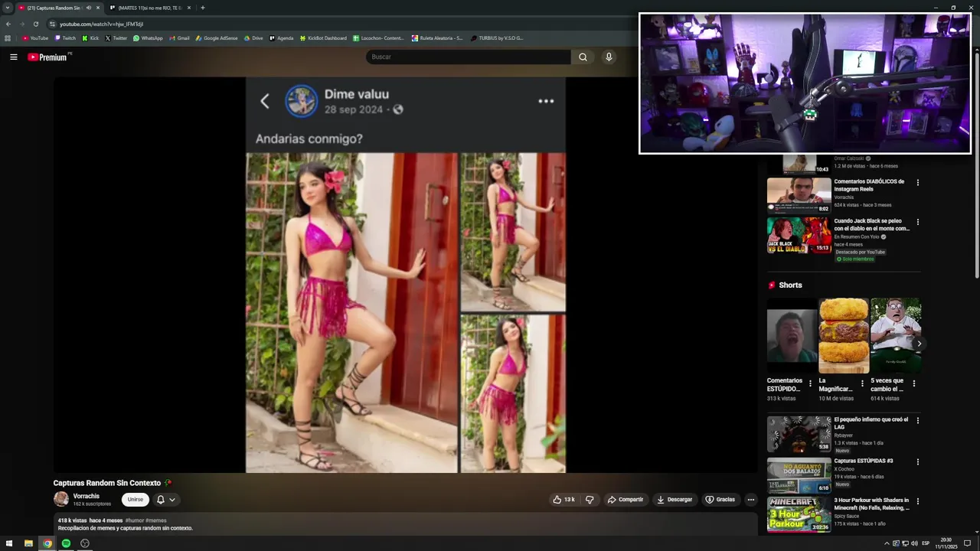This screenshot has height=551, width=980.
Task: Switch to the (MARTES 11) Twitch tab
Action: [x=149, y=8]
